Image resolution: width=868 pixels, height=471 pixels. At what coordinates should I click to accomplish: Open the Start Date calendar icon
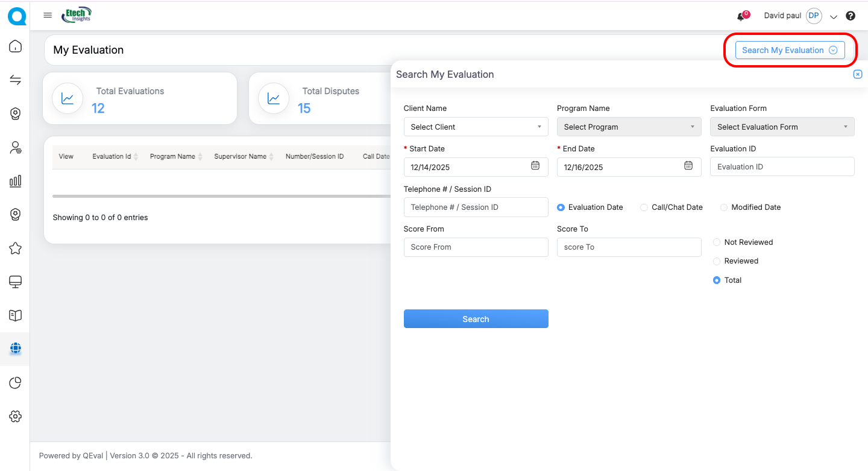[535, 166]
